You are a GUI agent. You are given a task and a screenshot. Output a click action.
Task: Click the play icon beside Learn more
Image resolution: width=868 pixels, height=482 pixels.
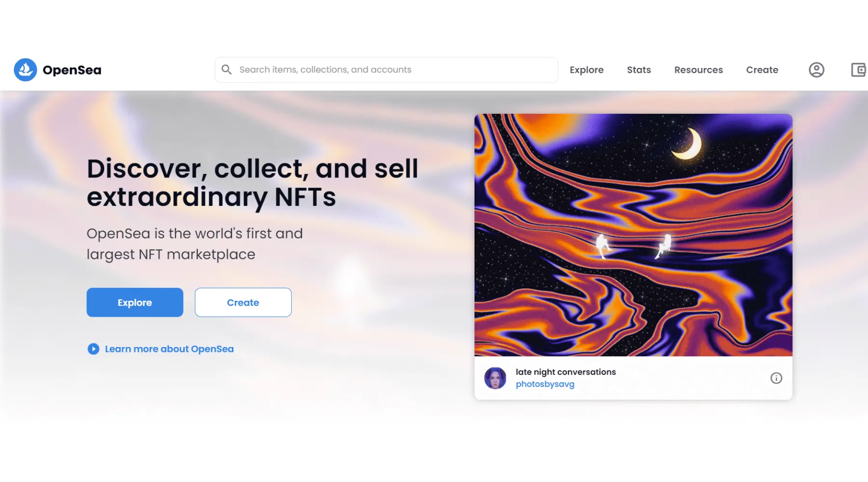[93, 349]
